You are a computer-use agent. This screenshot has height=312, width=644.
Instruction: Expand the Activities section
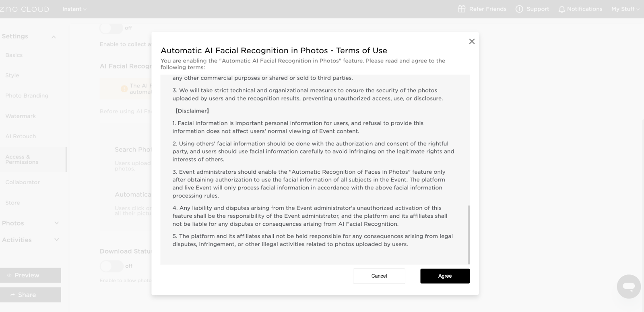coord(56,240)
